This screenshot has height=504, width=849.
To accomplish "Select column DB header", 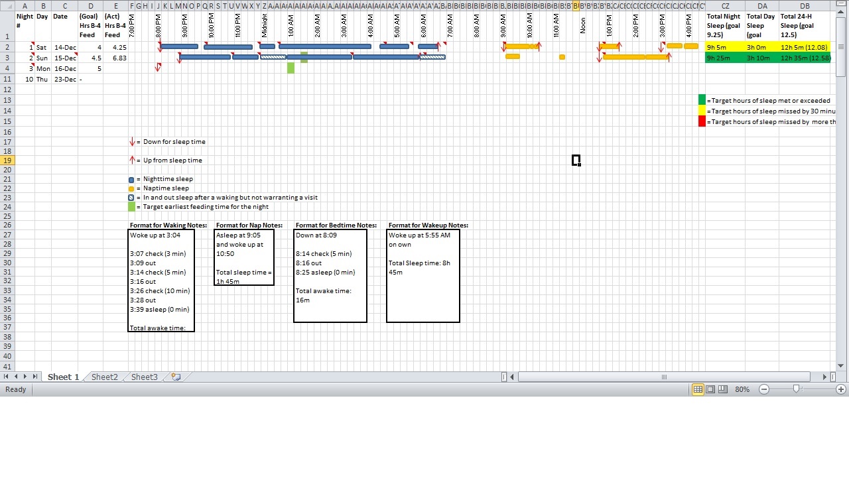I will (x=805, y=6).
